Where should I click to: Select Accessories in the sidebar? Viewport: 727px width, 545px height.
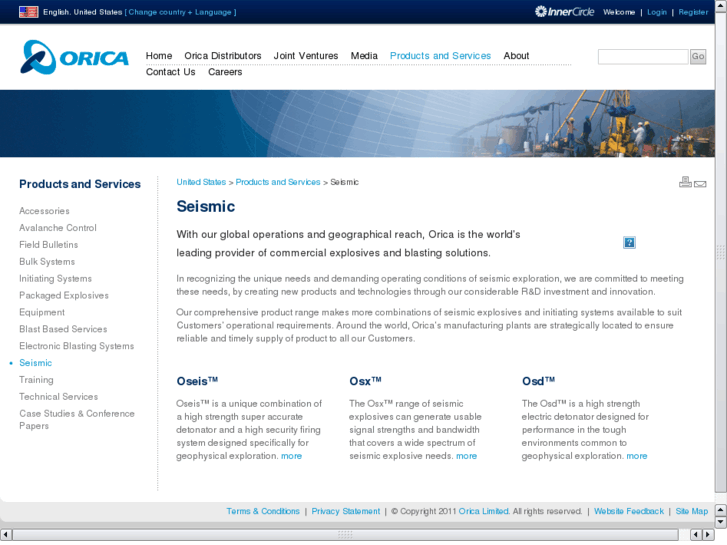point(45,211)
